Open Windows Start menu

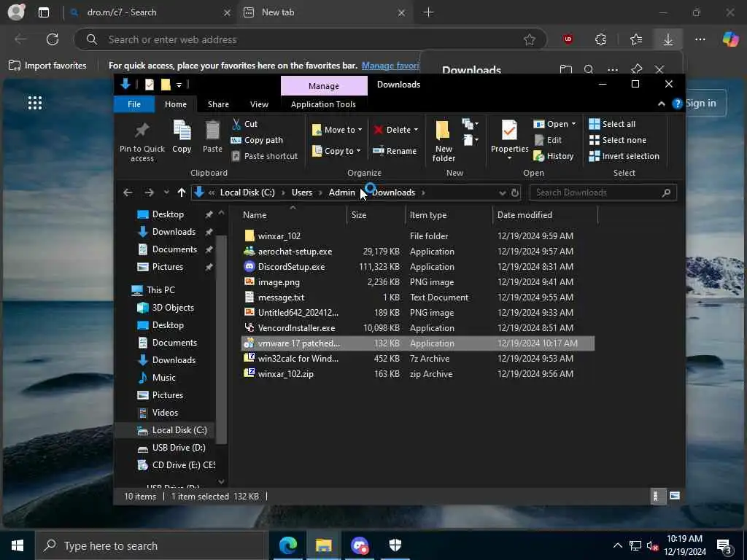tap(18, 545)
